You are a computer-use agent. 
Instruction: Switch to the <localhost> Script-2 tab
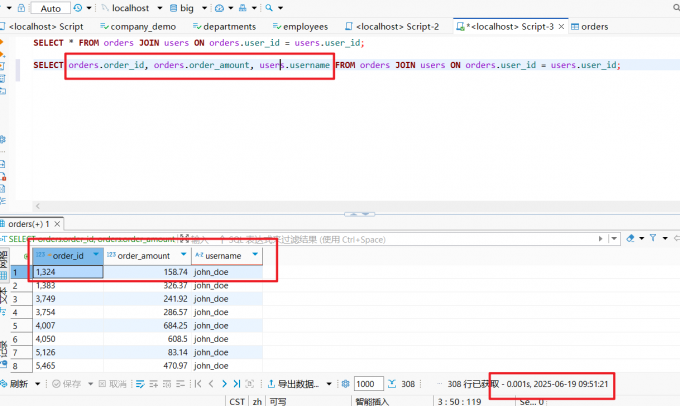(x=392, y=26)
